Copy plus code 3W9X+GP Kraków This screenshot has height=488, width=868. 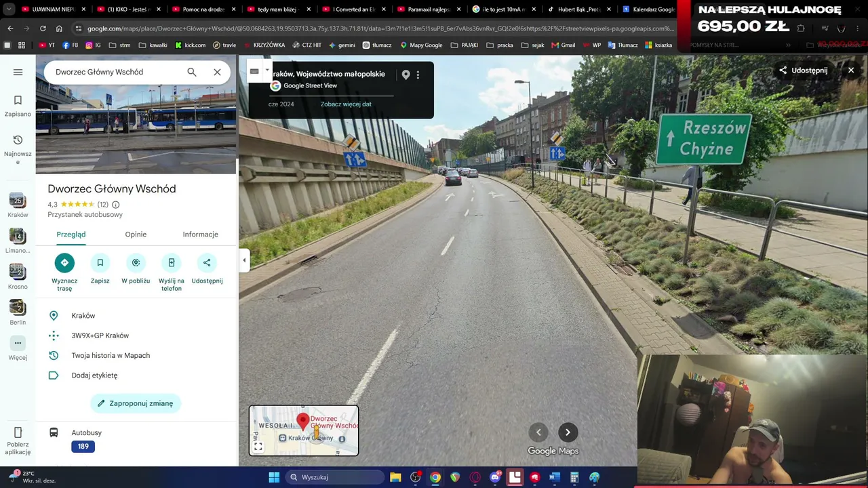[136, 335]
